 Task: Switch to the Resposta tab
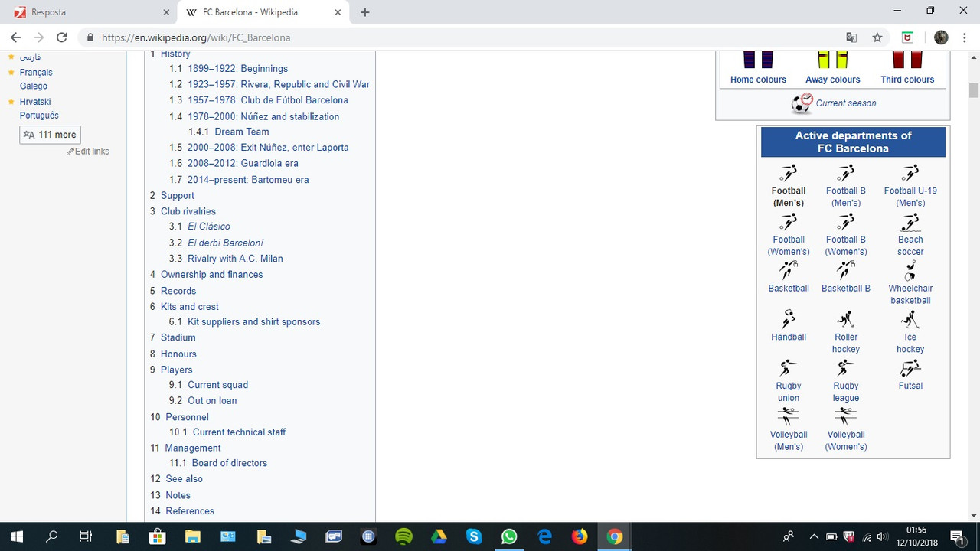(x=90, y=12)
